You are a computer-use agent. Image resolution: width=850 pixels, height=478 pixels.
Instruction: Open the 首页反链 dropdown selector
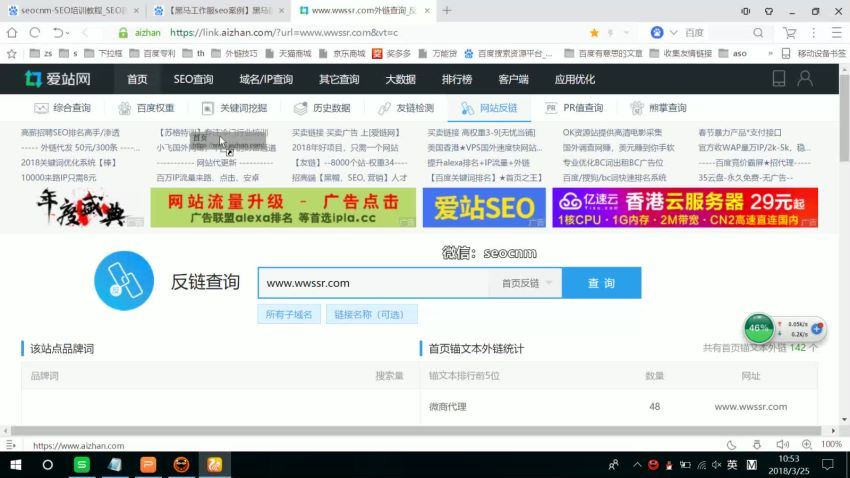[526, 283]
